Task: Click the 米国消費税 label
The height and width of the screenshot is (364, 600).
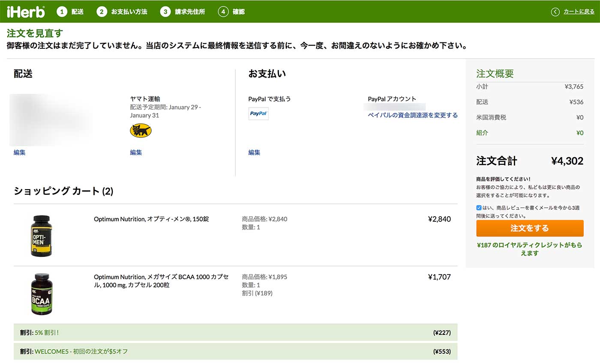Action: point(491,117)
